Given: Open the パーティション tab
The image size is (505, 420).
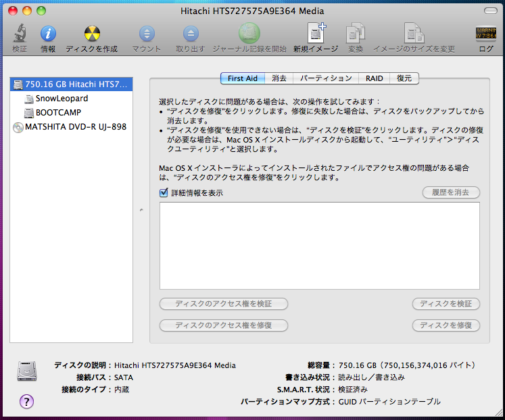Looking at the screenshot, I should pyautogui.click(x=326, y=78).
